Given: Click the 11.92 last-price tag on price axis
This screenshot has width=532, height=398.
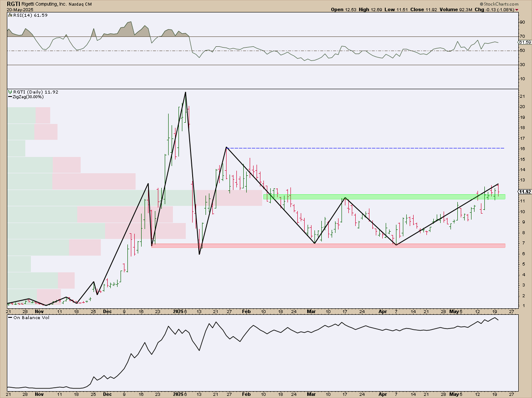Looking at the screenshot, I should [526, 192].
